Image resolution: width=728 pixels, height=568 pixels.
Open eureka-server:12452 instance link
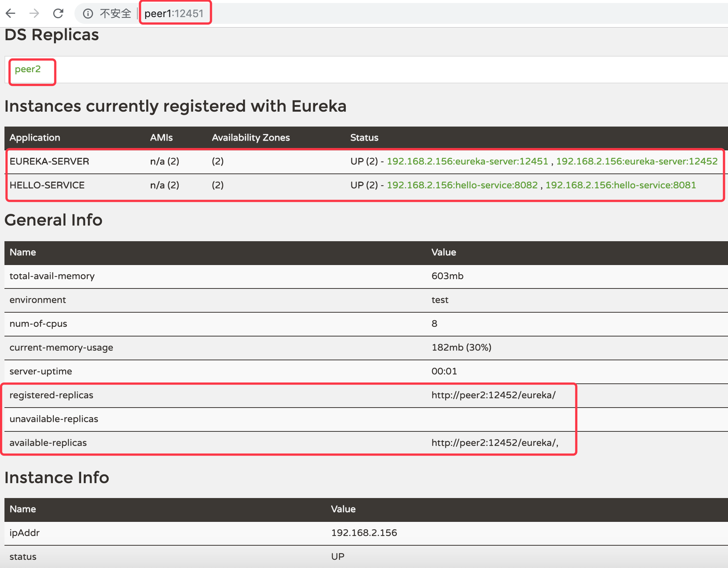pos(636,161)
